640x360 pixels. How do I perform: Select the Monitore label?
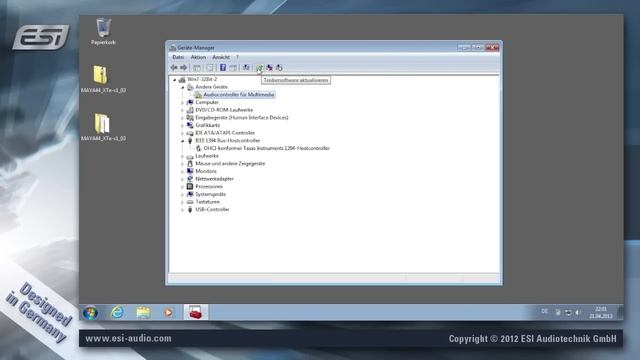tap(206, 171)
